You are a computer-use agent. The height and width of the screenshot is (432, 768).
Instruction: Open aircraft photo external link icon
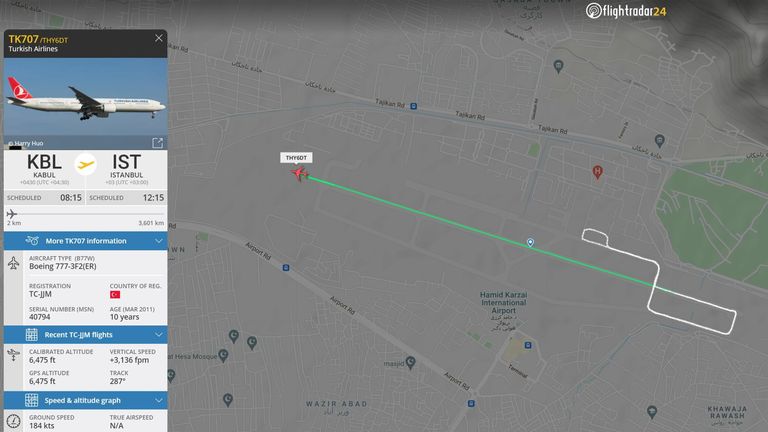[x=157, y=143]
